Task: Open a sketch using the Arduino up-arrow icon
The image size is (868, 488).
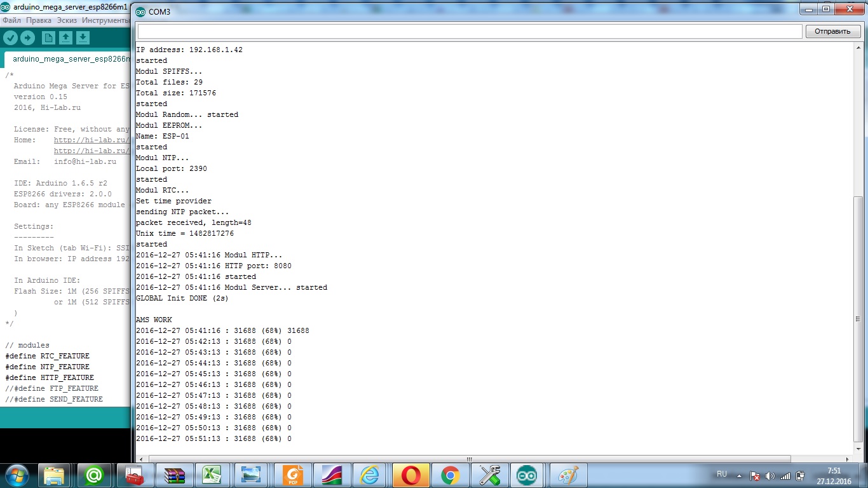Action: point(65,38)
